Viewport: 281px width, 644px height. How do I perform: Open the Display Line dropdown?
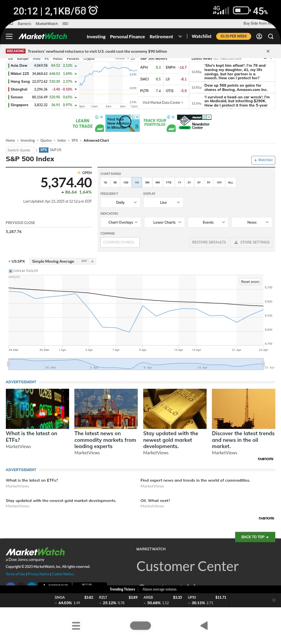coord(163,202)
